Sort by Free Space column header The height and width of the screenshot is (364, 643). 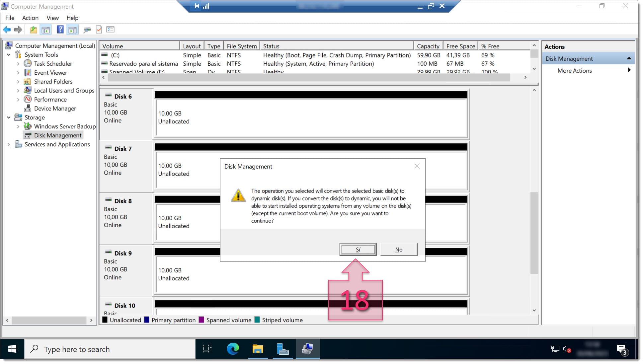460,46
